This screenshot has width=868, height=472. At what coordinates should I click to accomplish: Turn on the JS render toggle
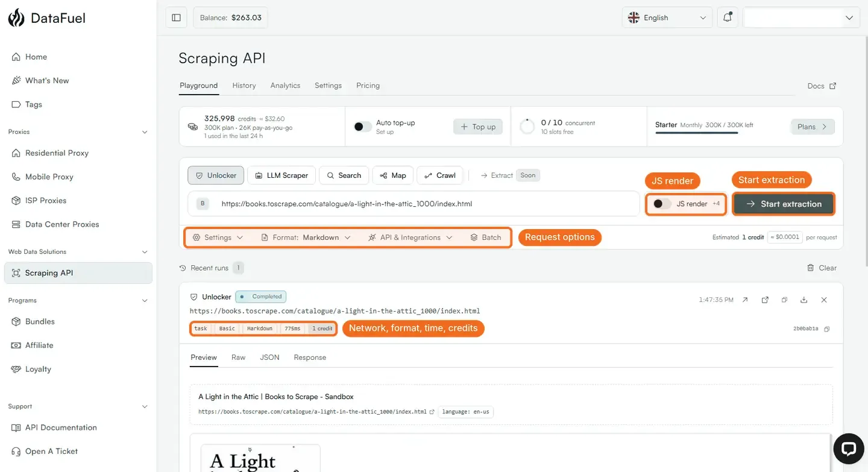pos(662,204)
